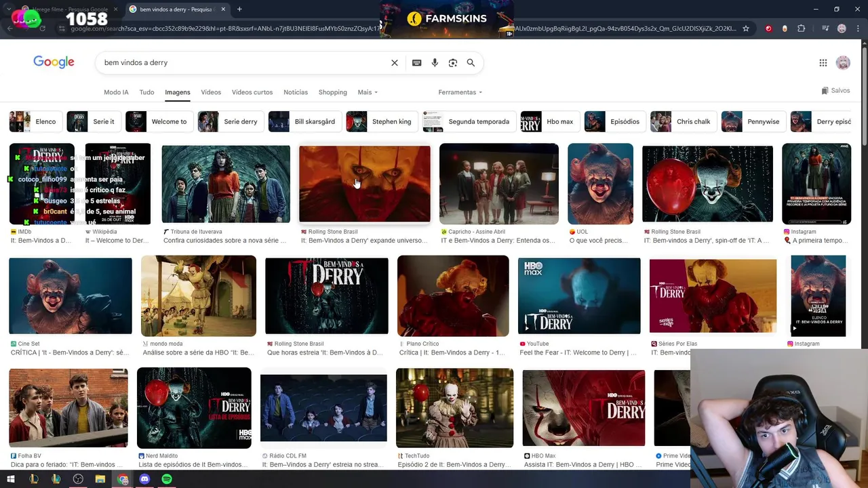Open a new tab with the plus button
Viewport: 868px width, 488px height.
tap(239, 9)
